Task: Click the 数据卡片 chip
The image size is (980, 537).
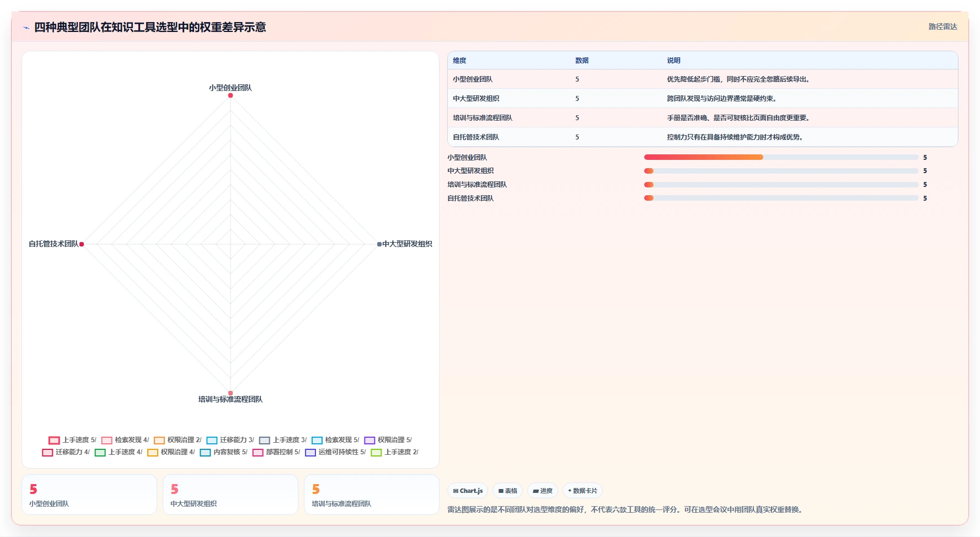Action: 582,491
